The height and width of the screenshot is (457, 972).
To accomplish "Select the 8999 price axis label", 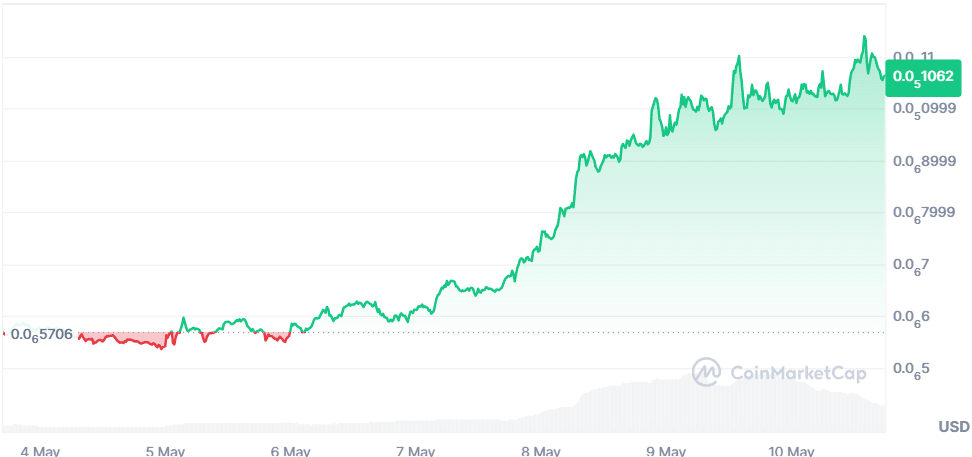I will (924, 161).
